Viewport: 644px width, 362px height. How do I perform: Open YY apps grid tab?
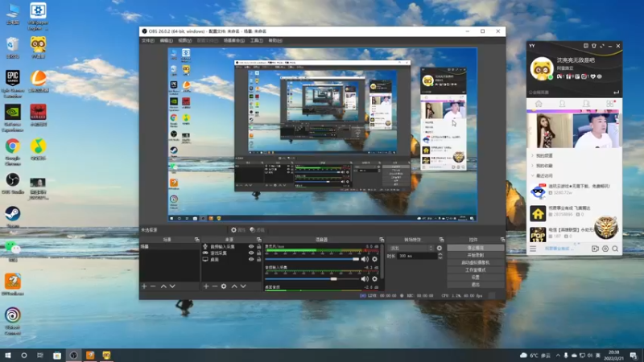pos(610,104)
